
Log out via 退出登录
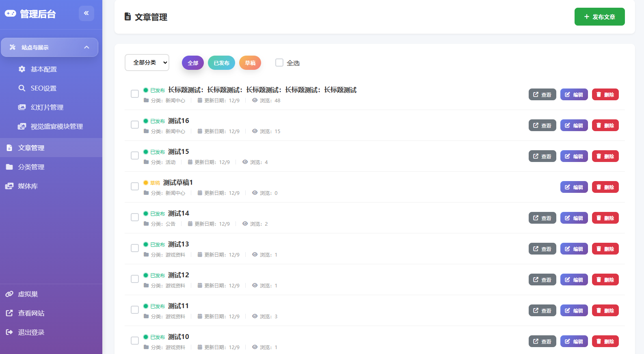pyautogui.click(x=51, y=332)
